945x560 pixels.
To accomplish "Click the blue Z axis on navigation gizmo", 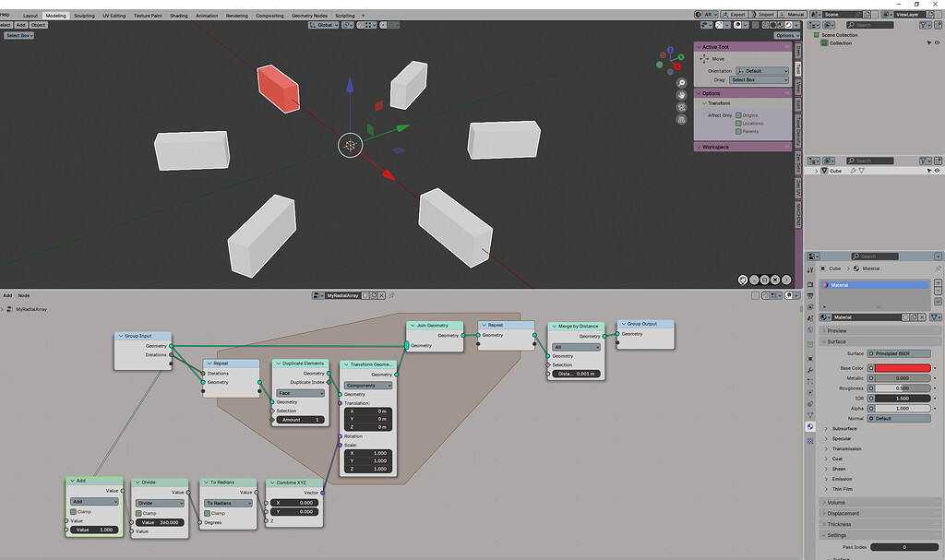I will tap(670, 50).
